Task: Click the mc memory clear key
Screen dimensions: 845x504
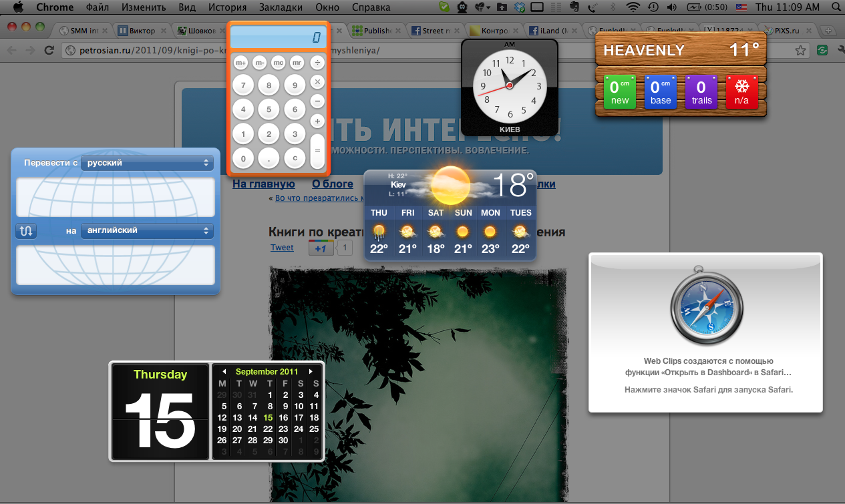Action: click(x=279, y=63)
